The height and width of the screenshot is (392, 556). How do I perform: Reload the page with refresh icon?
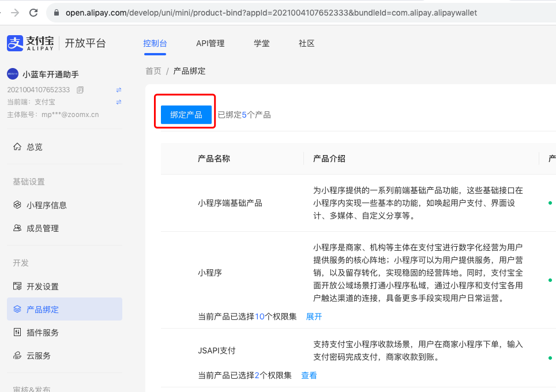pyautogui.click(x=33, y=13)
